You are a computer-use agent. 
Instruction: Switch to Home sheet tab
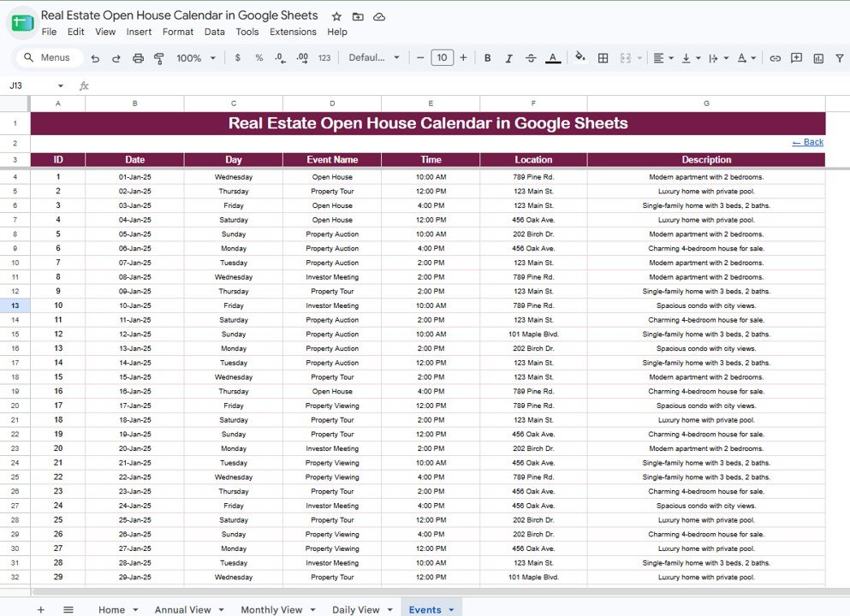[x=111, y=609]
